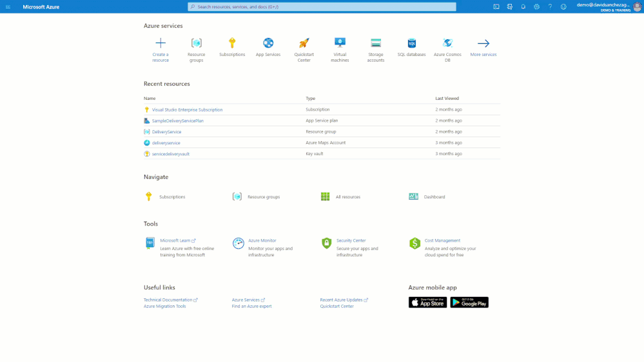Screen dimensions: 644x362
Task: Open Azure Cosmos DB service
Action: pyautogui.click(x=448, y=43)
